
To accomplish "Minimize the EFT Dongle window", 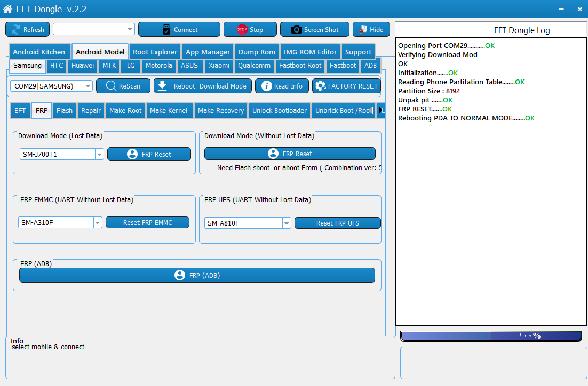I will (561, 9).
